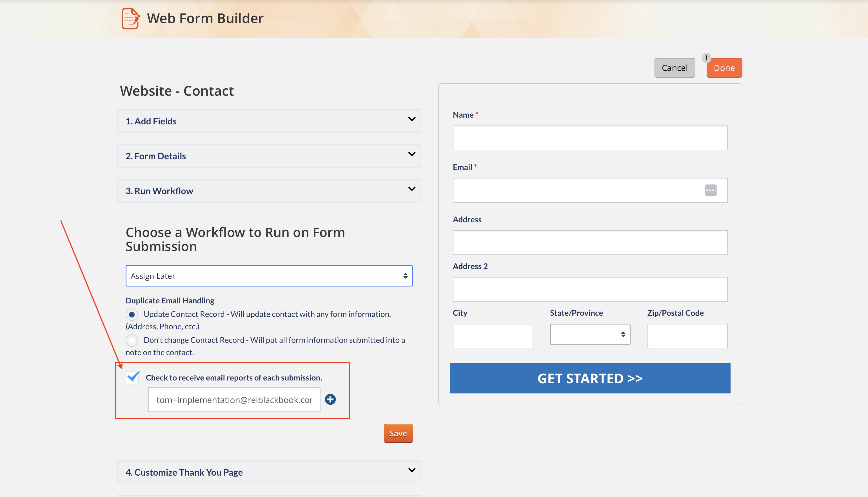Screen dimensions: 868x497
Task: Open the State/Province dropdown
Action: click(x=590, y=334)
